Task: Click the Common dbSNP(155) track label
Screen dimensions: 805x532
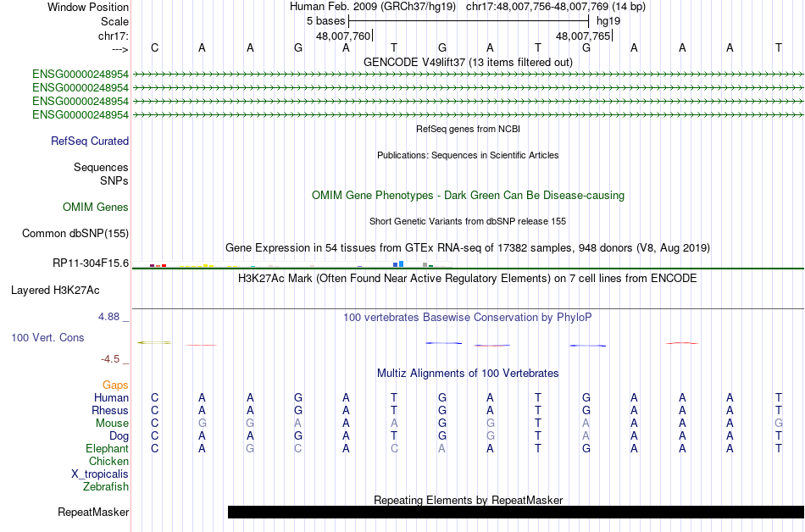Action: click(x=75, y=234)
